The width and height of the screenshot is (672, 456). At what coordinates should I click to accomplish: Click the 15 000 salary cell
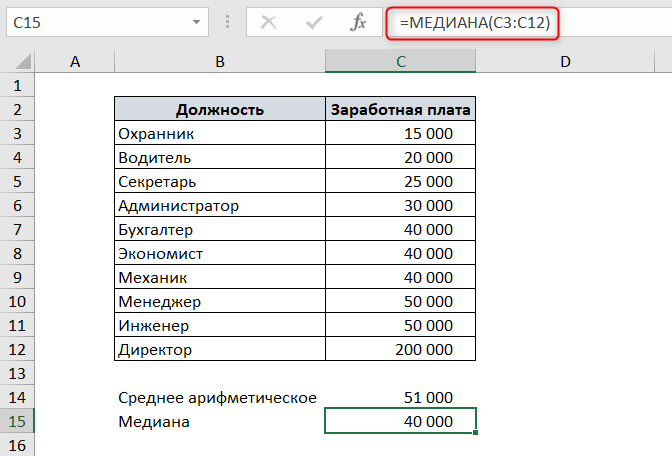point(400,133)
